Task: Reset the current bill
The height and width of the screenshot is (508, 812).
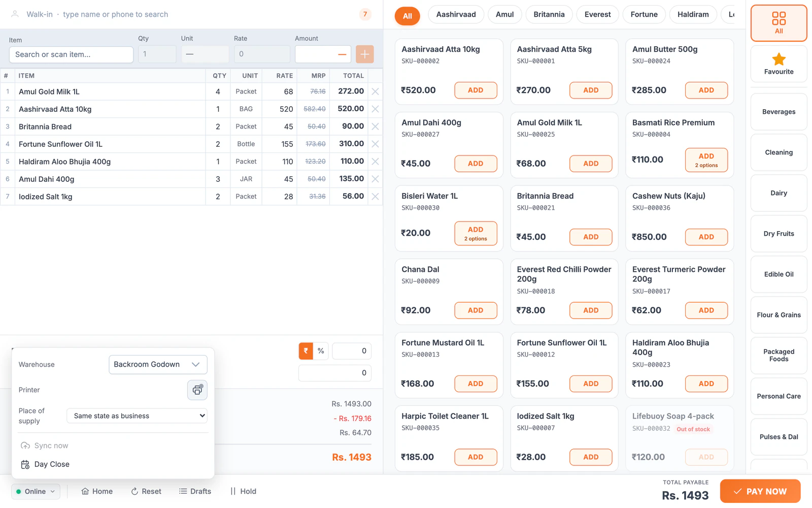Action: [146, 491]
